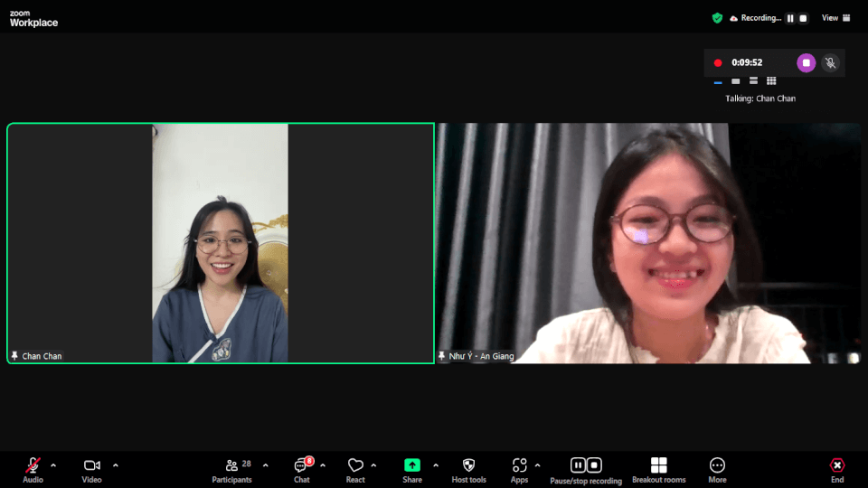Click the pin icon on Như Ý's tile
Image resolution: width=868 pixels, height=488 pixels.
point(442,356)
